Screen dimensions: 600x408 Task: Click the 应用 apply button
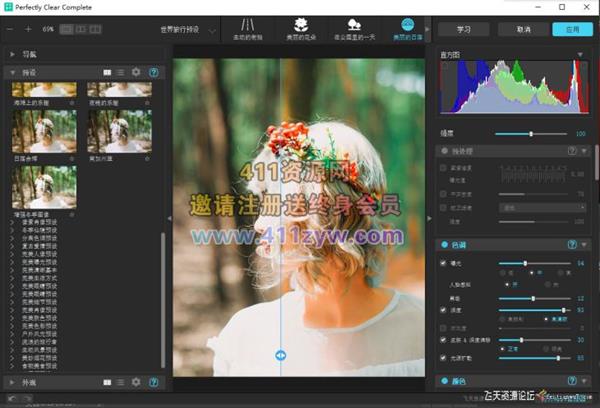pyautogui.click(x=571, y=29)
